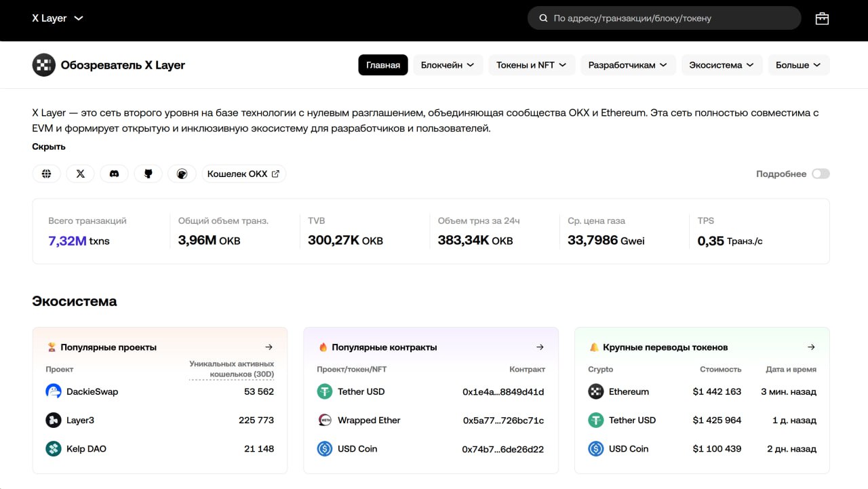
Task: Click the 383,34K OKB 24h volume value
Action: pyautogui.click(x=475, y=240)
